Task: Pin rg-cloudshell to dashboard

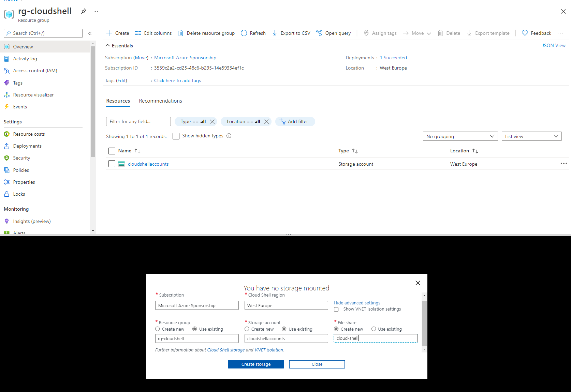Action: [x=83, y=11]
